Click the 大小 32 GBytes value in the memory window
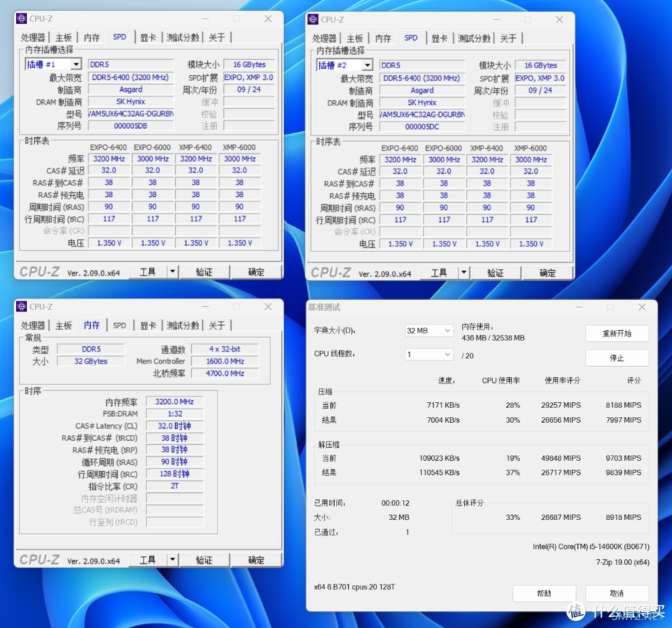The height and width of the screenshot is (628, 672). (91, 361)
